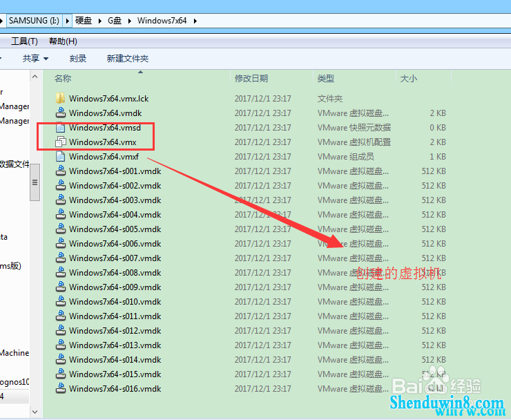Select the Windows7x64.vmx config file icon

60,142
